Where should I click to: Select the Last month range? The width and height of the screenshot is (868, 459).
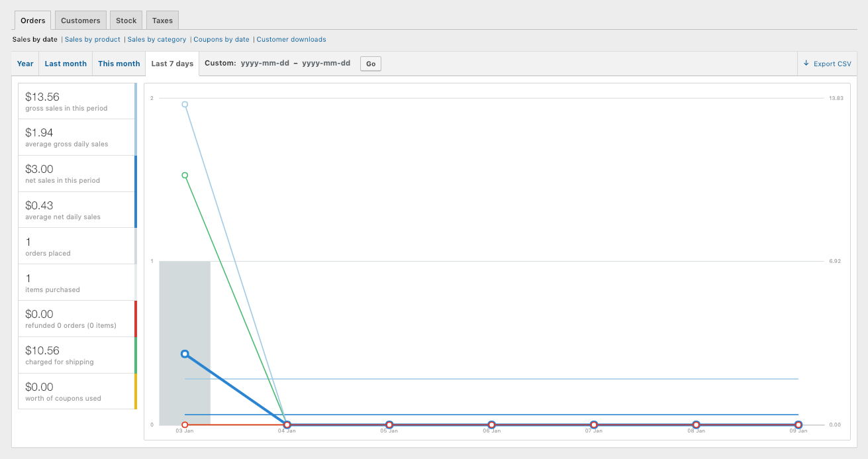click(x=66, y=64)
